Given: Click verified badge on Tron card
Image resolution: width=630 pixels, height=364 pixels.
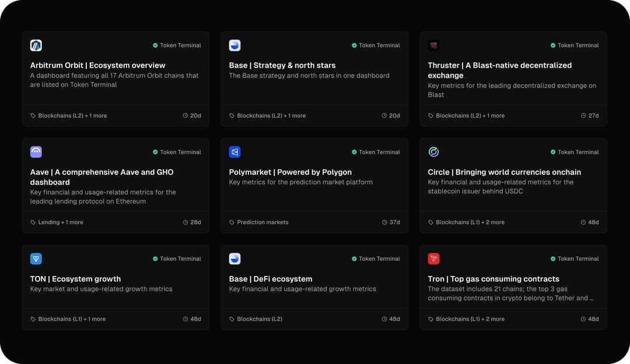Looking at the screenshot, I should (x=553, y=259).
